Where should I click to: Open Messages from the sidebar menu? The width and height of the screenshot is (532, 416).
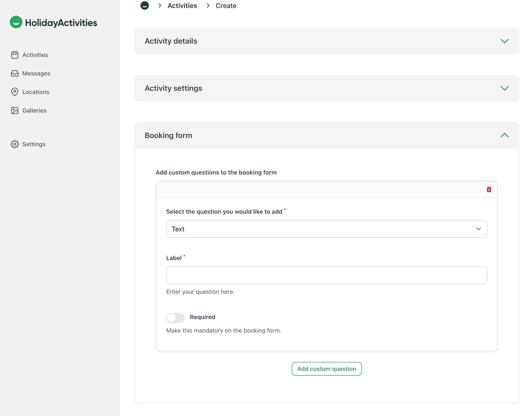36,73
